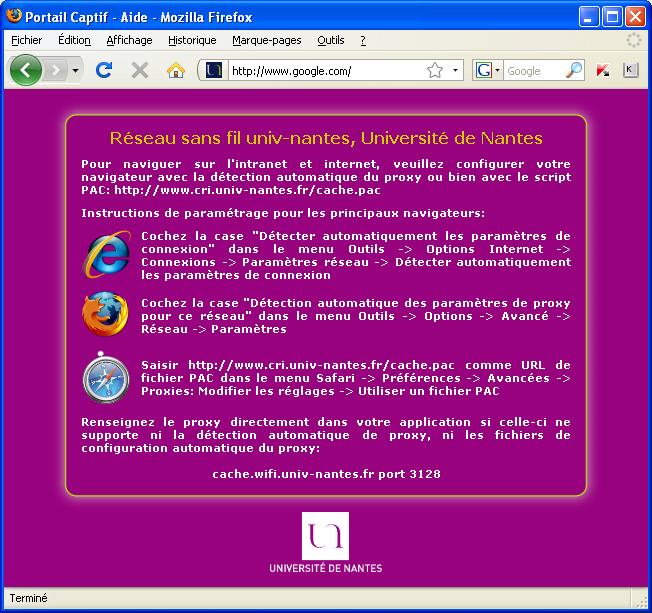652x613 pixels.
Task: Expand the address bar URL history dropdown
Action: tap(455, 71)
